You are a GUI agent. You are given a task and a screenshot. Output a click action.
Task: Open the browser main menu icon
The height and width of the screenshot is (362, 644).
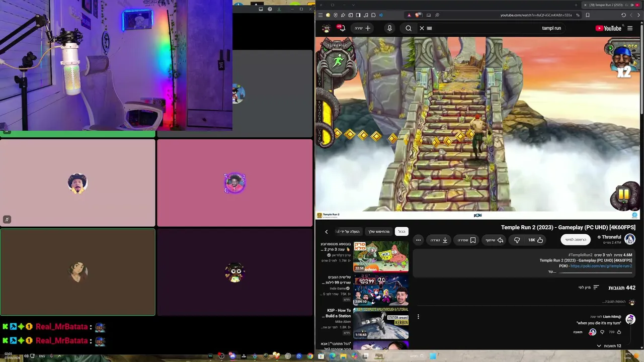320,15
